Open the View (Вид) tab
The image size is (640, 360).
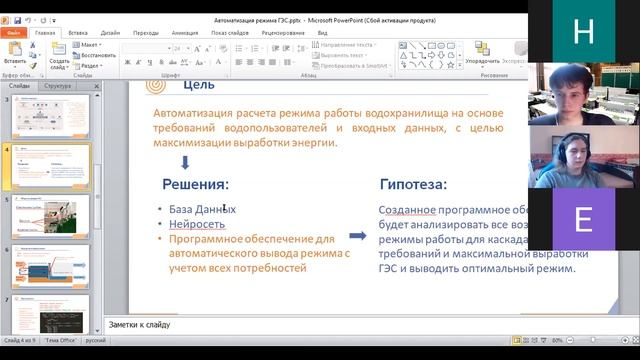coord(322,33)
